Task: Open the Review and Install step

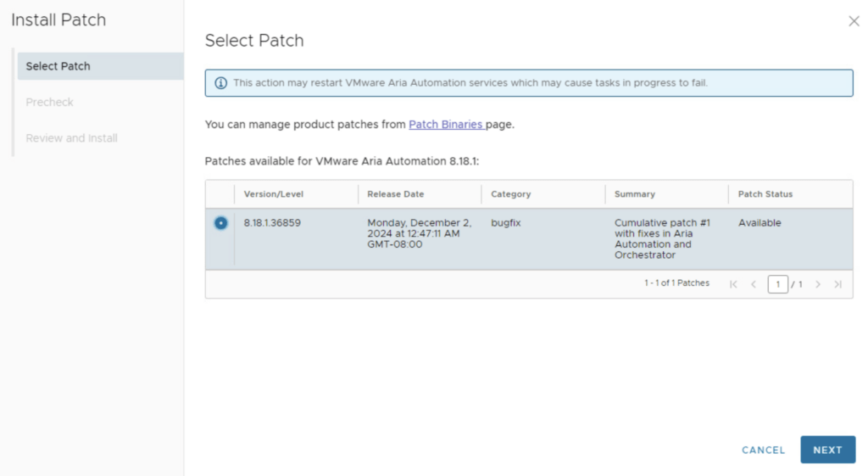Action: point(71,138)
